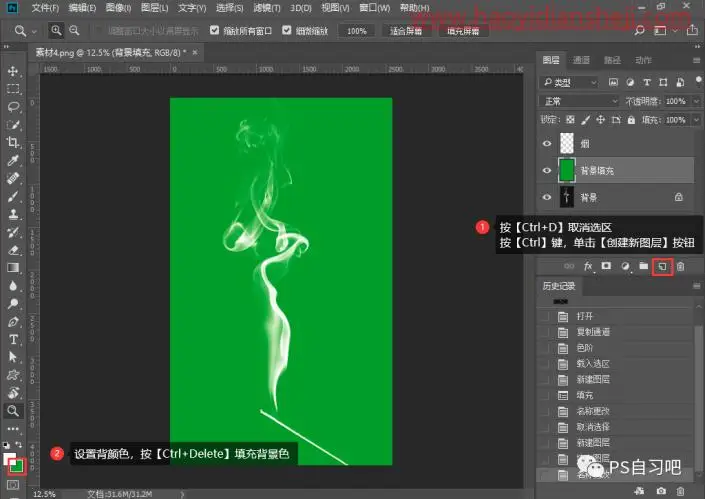Toggle lock image pixels brush icon
The height and width of the screenshot is (499, 705).
coord(585,120)
